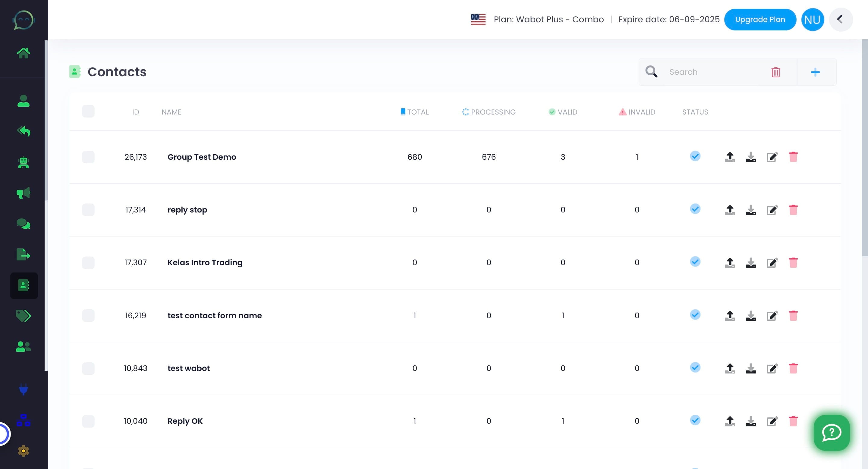Click the Upgrade Plan button
The image size is (868, 469).
pos(760,20)
